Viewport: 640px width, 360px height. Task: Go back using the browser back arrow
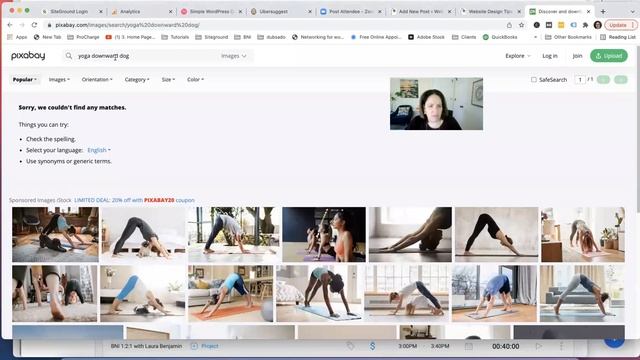point(10,25)
